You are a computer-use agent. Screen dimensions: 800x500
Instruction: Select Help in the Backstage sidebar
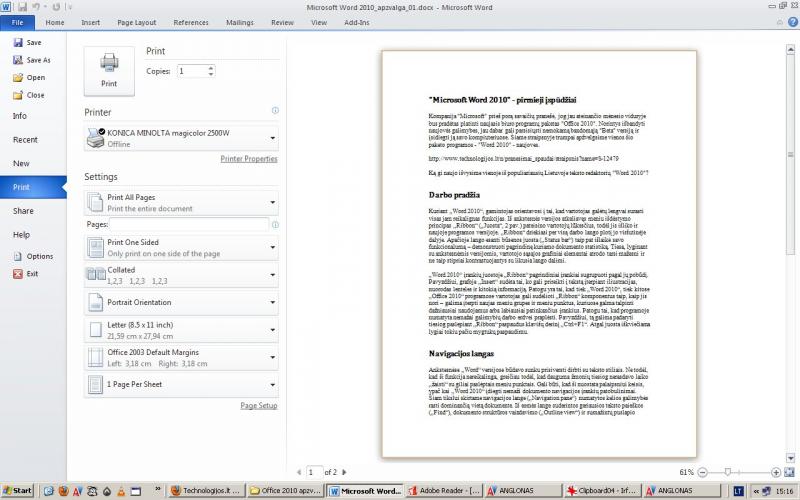click(x=33, y=235)
